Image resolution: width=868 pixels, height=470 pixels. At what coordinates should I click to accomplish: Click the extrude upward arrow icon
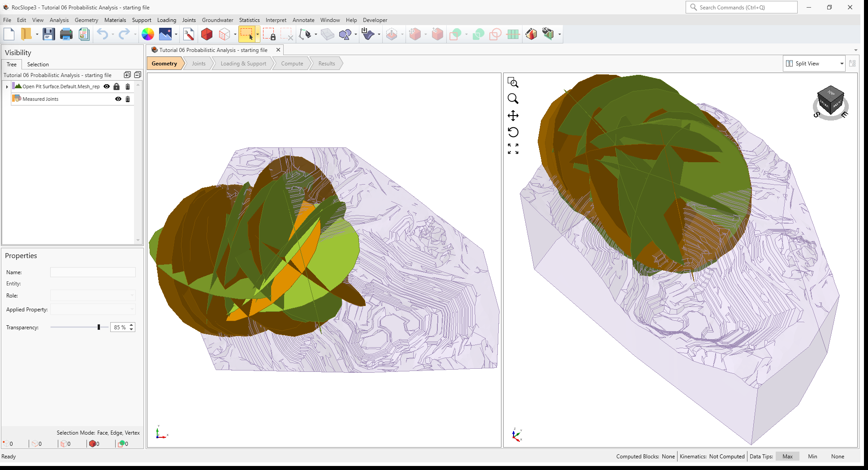392,34
